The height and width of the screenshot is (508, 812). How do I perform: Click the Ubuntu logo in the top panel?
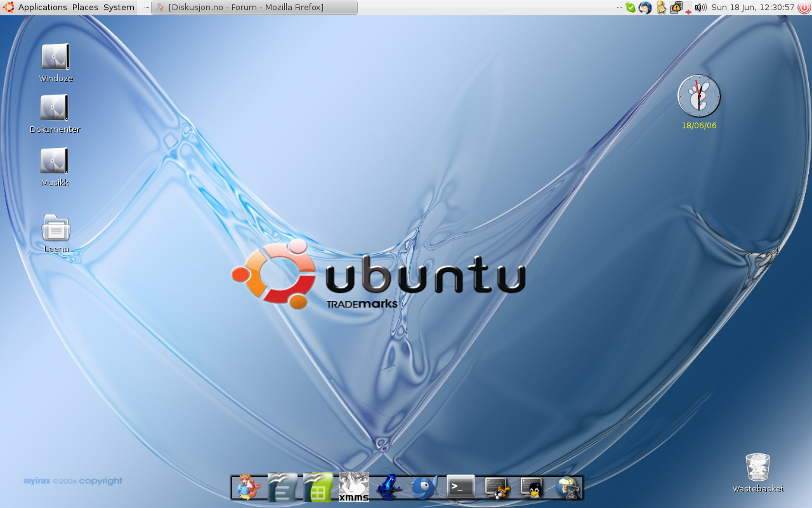click(x=9, y=8)
